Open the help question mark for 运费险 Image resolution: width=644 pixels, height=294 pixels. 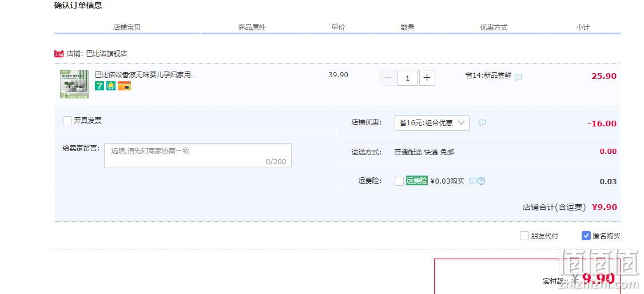(482, 181)
